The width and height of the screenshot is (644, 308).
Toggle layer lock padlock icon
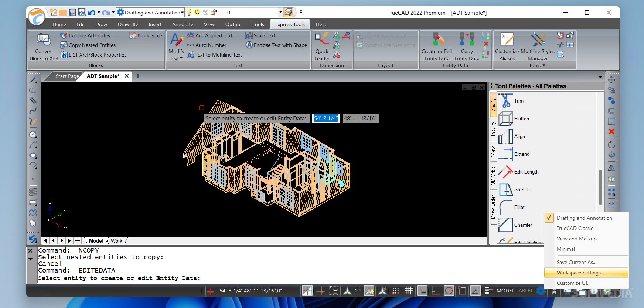point(214,13)
